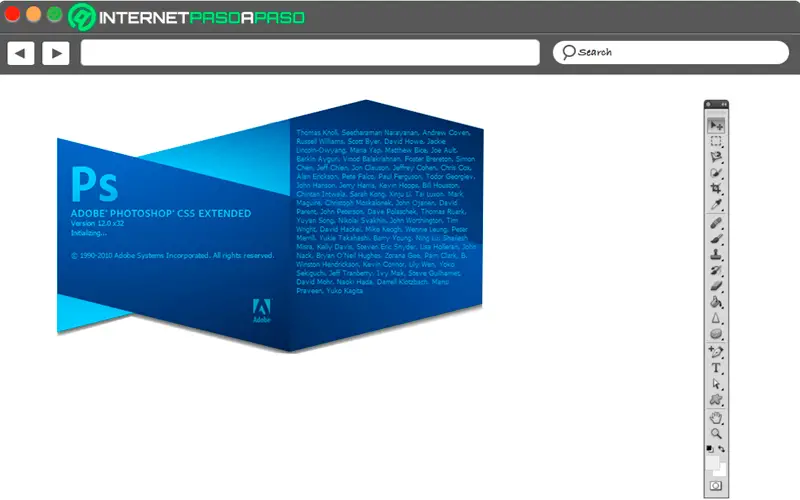The image size is (800, 500).
Task: Select the Zoom tool
Action: [716, 434]
